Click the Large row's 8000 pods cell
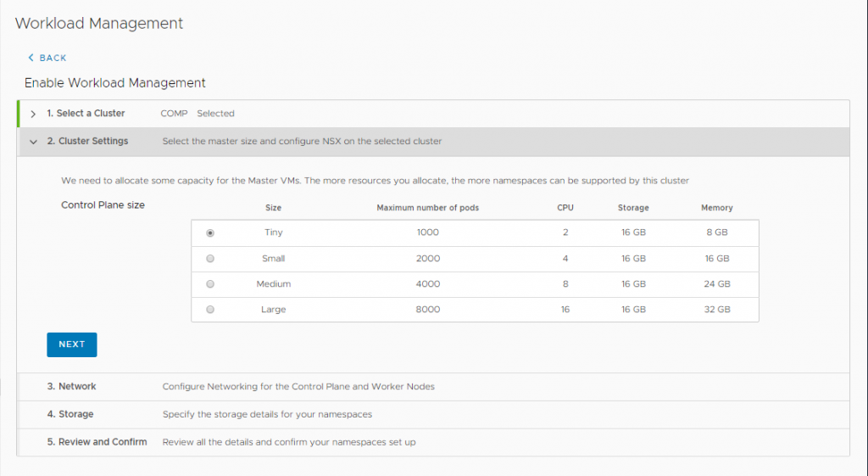The width and height of the screenshot is (868, 476). [428, 310]
